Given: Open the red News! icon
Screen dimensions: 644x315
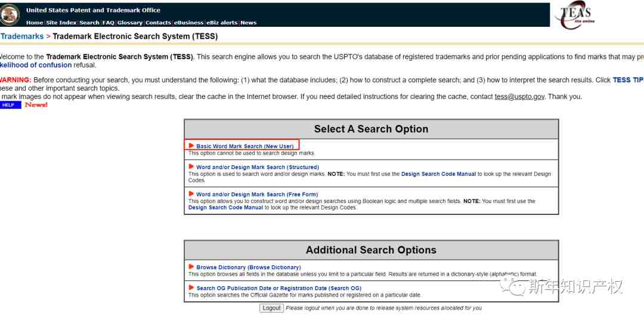Looking at the screenshot, I should (x=36, y=105).
